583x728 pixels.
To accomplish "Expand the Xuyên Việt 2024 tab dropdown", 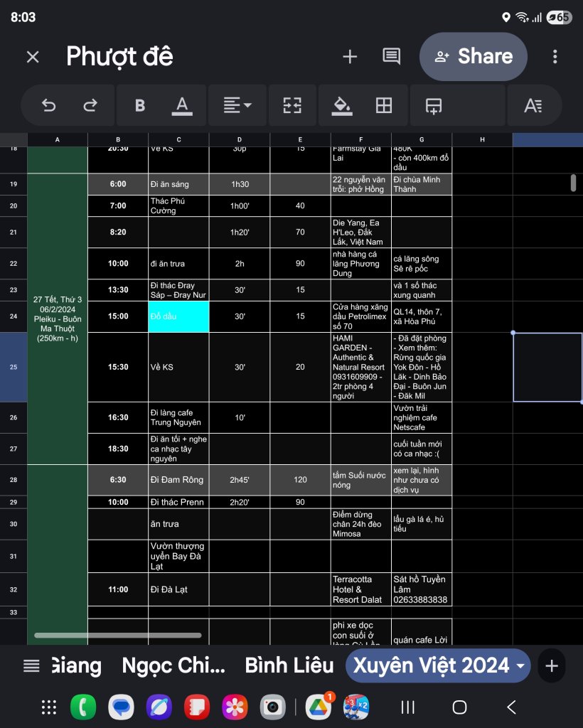I will coord(521,666).
